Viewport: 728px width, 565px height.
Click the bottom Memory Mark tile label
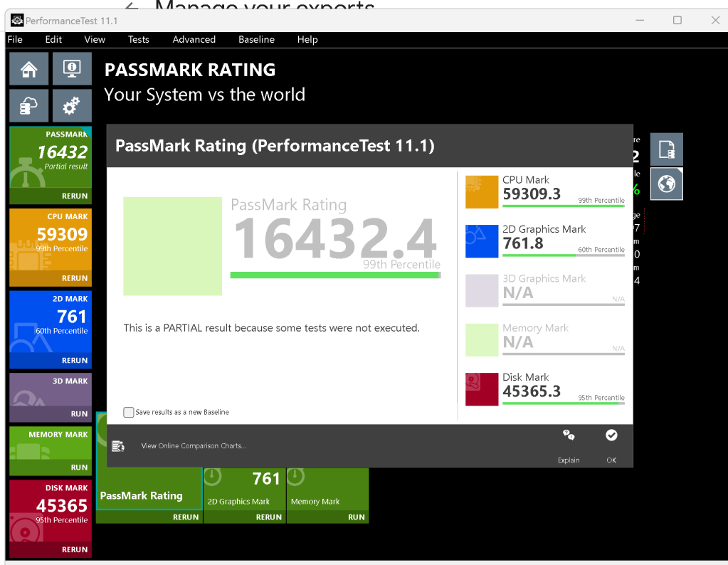pos(315,502)
